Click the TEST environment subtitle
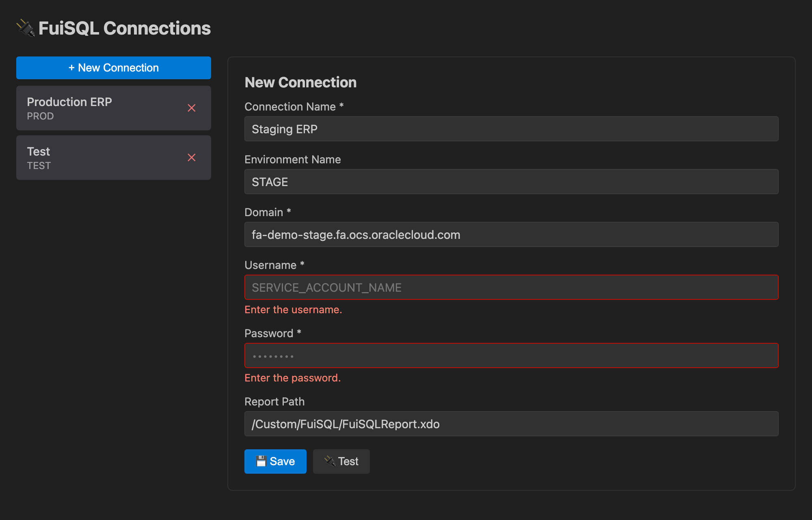This screenshot has height=520, width=812. click(39, 166)
